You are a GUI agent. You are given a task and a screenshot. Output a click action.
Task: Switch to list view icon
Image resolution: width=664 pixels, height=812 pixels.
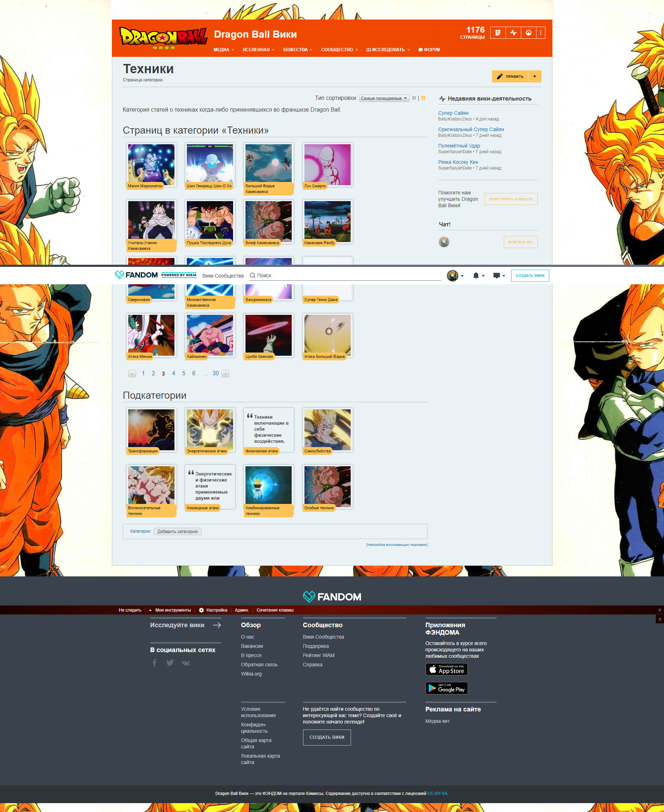coord(414,98)
